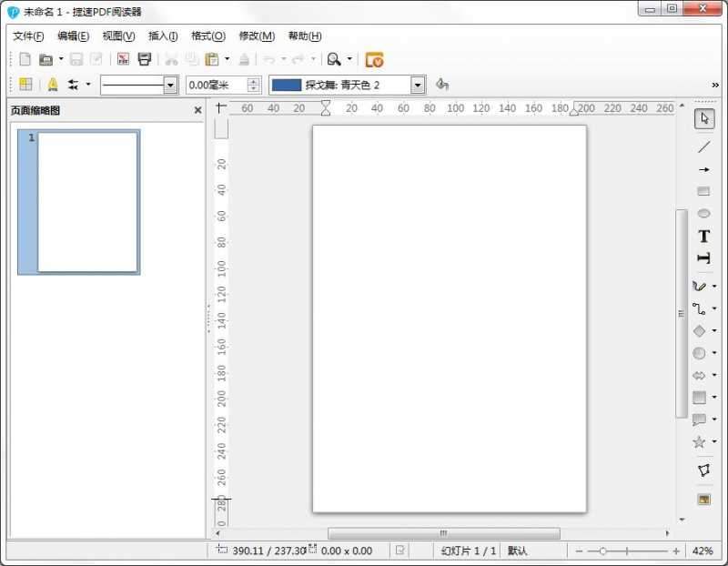Open the line style dropdown
The image size is (728, 566).
coord(170,85)
